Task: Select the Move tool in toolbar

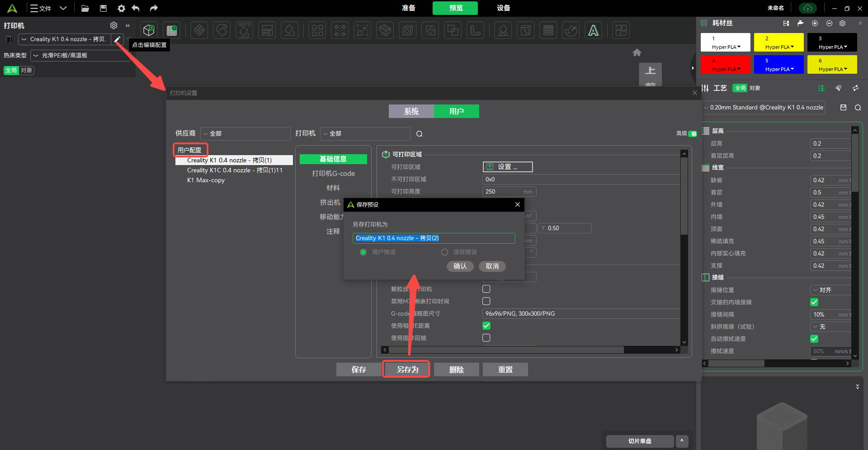Action: pos(199,30)
